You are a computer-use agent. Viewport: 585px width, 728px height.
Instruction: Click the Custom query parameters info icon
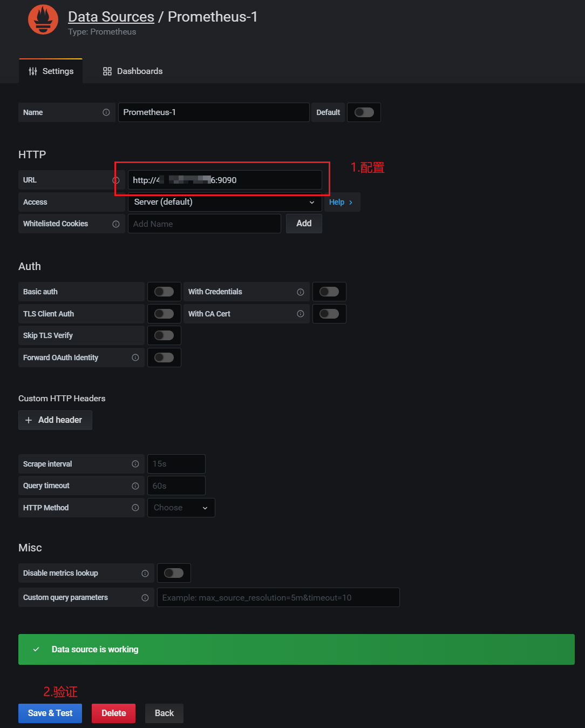click(145, 598)
